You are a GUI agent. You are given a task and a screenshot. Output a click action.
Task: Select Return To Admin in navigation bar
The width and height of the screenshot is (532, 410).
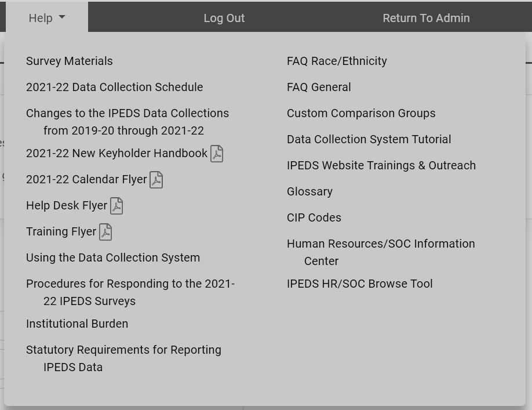[426, 18]
